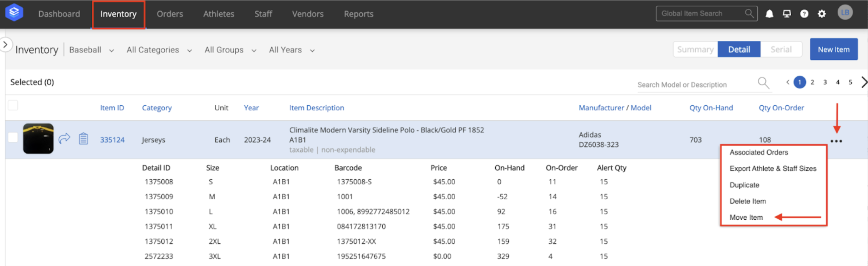Screen dimensions: 868x266
Task: Switch to Serial view
Action: (x=781, y=49)
